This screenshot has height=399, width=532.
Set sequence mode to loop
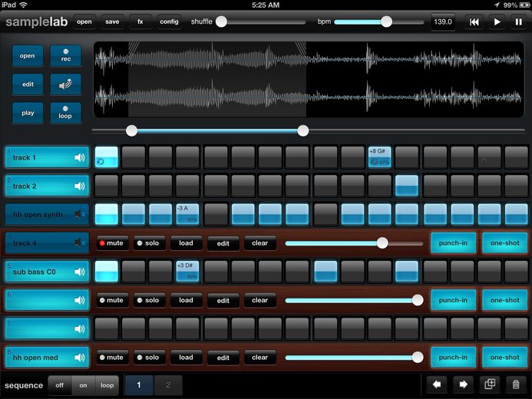point(107,385)
